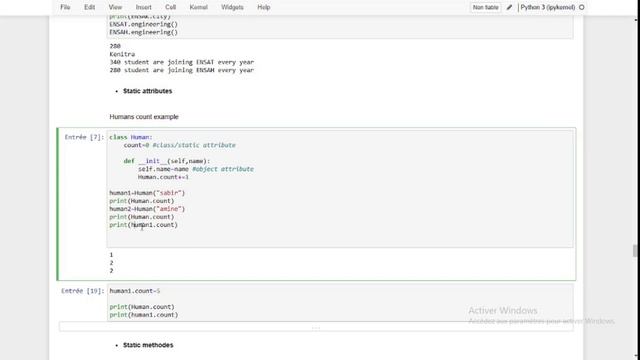Open the Kernel menu
This screenshot has height=360, width=640.
(199, 7)
